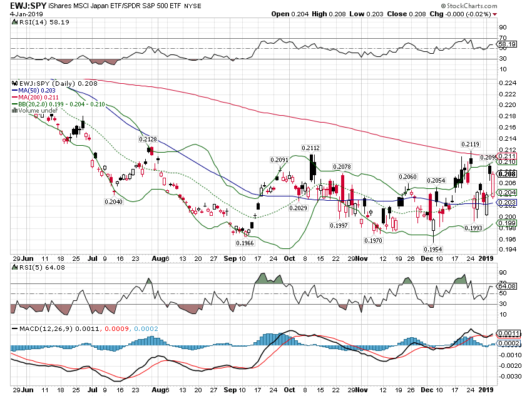Click the EWJ:SPY ticker symbol title
This screenshot has width=532, height=396.
29,6
